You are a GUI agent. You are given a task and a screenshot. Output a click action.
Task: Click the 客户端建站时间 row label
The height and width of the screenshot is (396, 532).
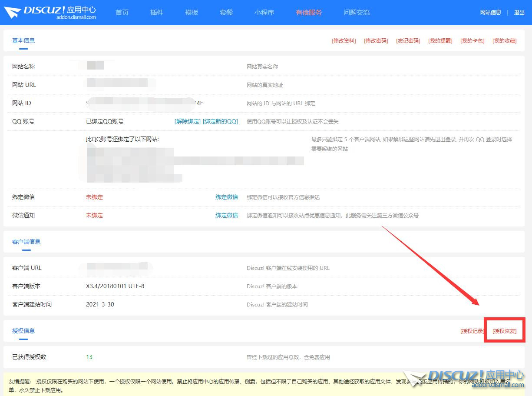point(32,304)
